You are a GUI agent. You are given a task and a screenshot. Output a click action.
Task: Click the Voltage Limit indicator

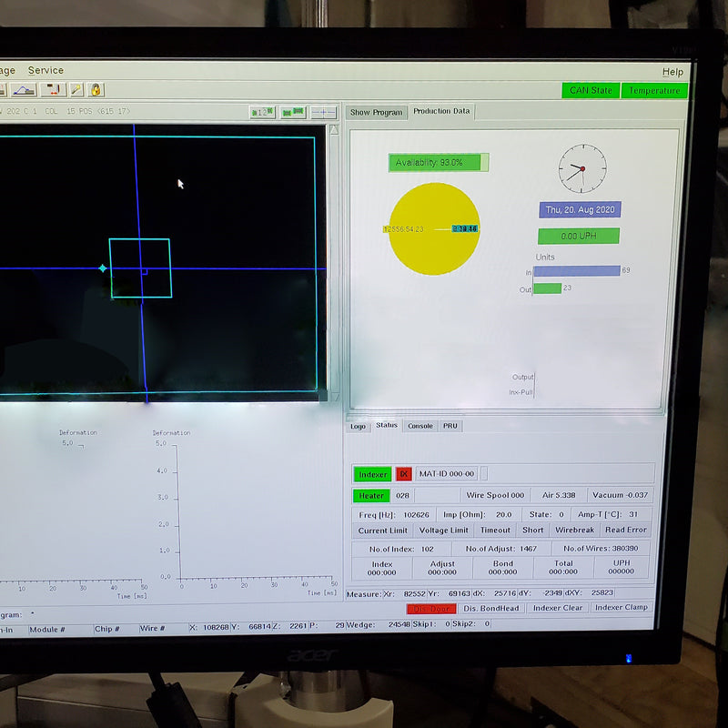(x=443, y=531)
